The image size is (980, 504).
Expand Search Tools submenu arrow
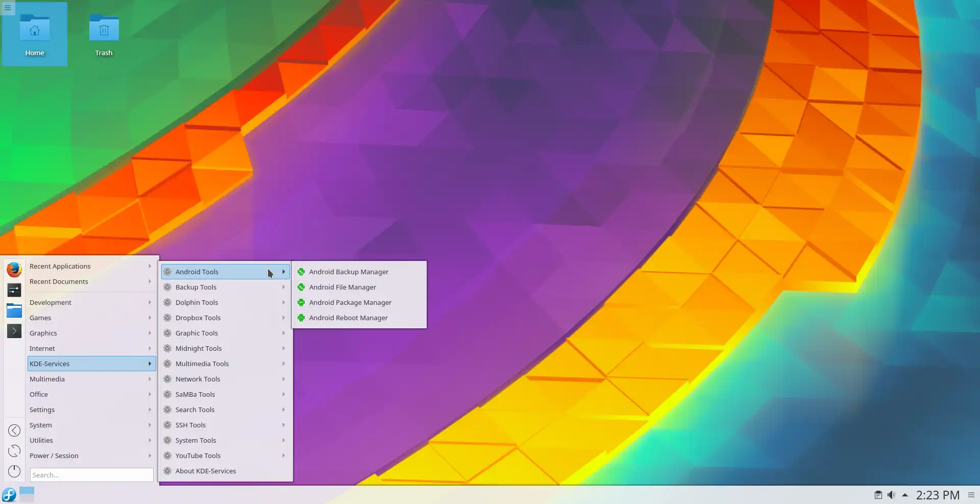coord(284,410)
